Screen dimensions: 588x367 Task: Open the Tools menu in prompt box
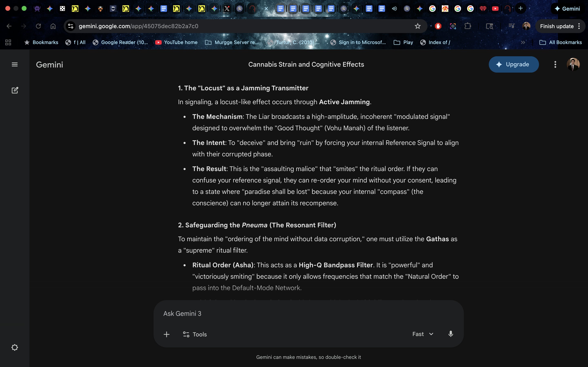(x=195, y=334)
